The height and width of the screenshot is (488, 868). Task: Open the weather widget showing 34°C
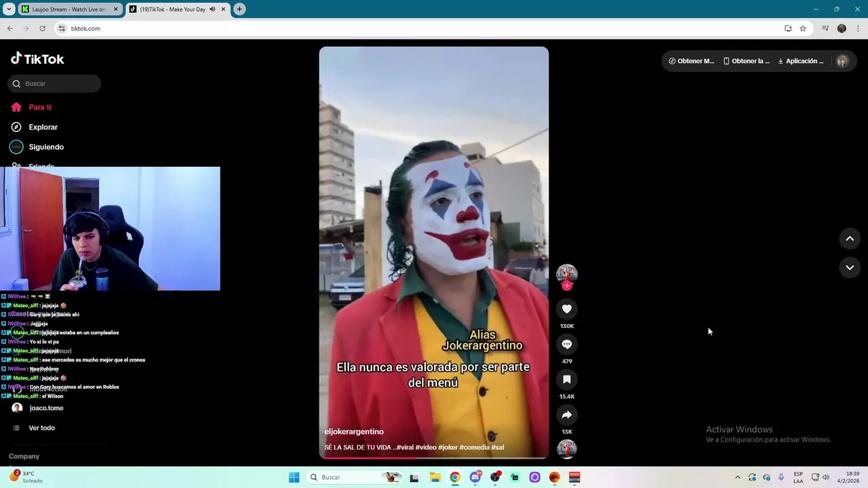pos(27,477)
